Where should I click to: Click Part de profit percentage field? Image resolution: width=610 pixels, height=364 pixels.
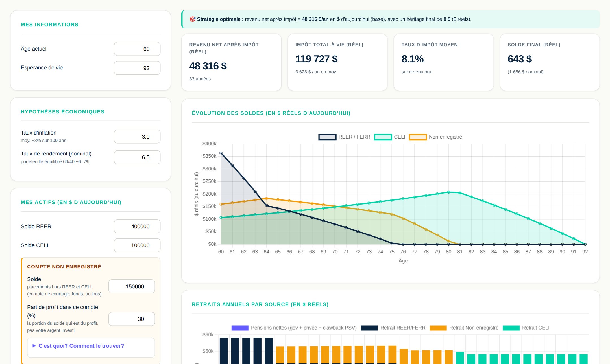coord(132,319)
